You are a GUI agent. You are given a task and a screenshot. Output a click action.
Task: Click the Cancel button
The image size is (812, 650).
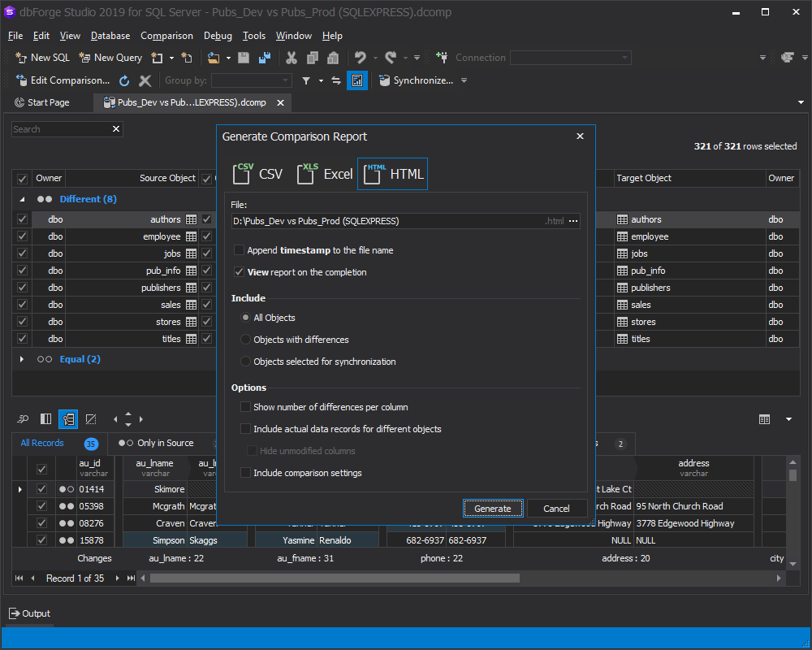[556, 509]
